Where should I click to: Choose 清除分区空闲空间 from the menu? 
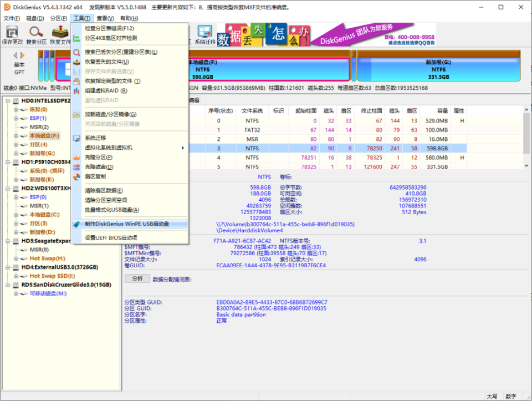pyautogui.click(x=130, y=200)
